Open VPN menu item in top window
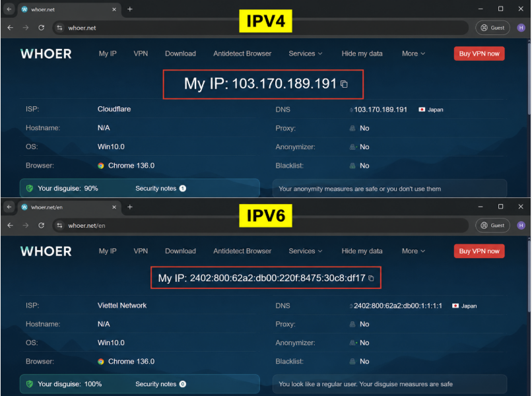The image size is (532, 396). tap(141, 53)
